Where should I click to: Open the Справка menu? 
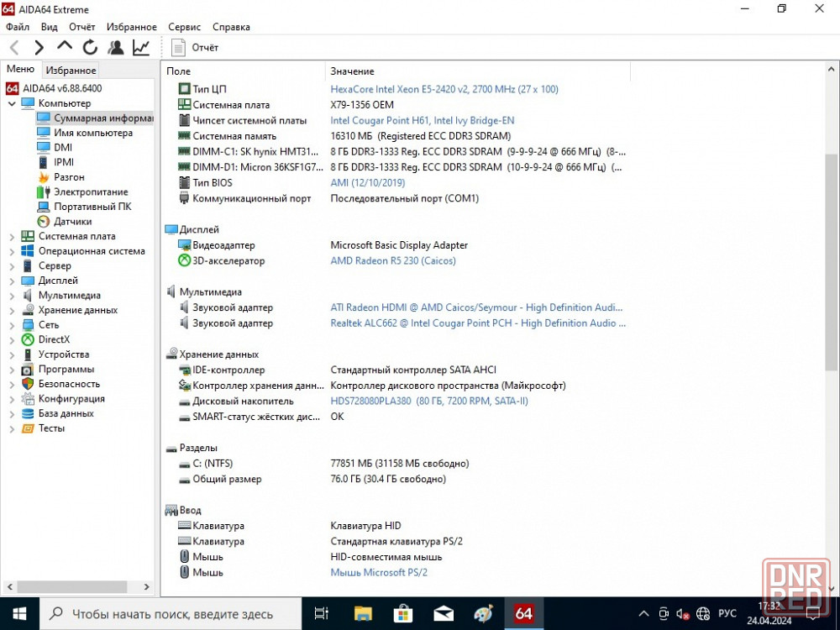pyautogui.click(x=231, y=27)
